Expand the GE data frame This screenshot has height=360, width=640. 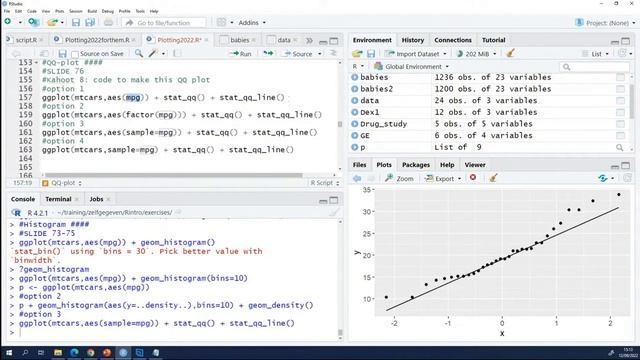pyautogui.click(x=355, y=136)
